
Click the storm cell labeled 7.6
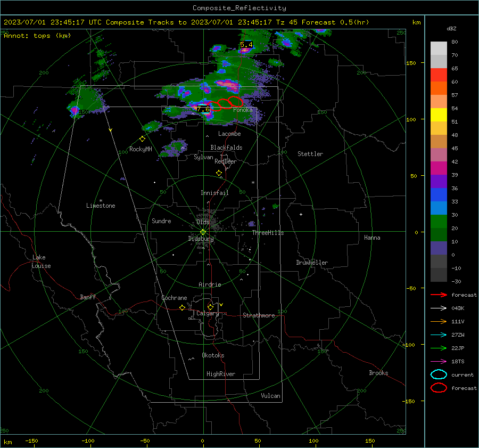point(203,109)
